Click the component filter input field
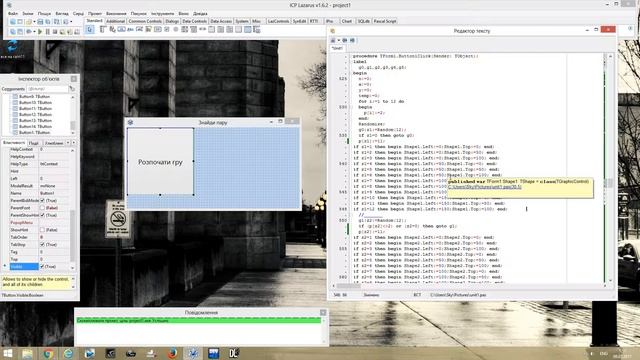Image resolution: width=640 pixels, height=360 pixels. coord(47,89)
